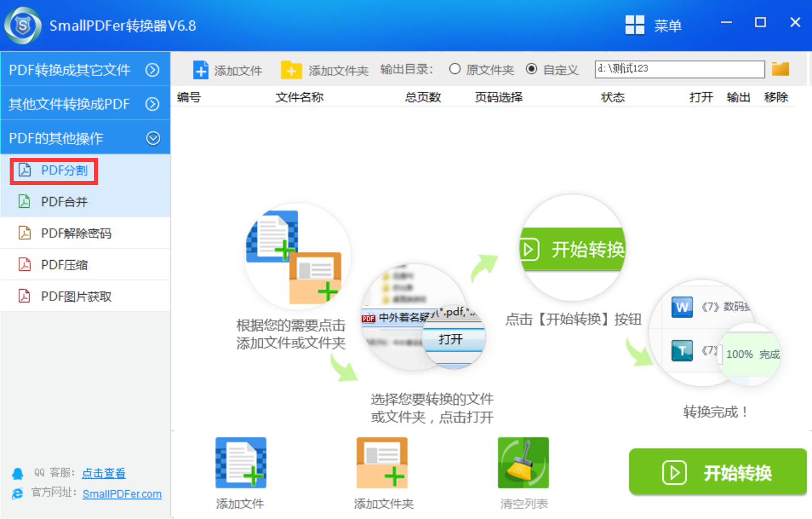
Task: Click the browser icon beside 官方网址
Action: (18, 493)
